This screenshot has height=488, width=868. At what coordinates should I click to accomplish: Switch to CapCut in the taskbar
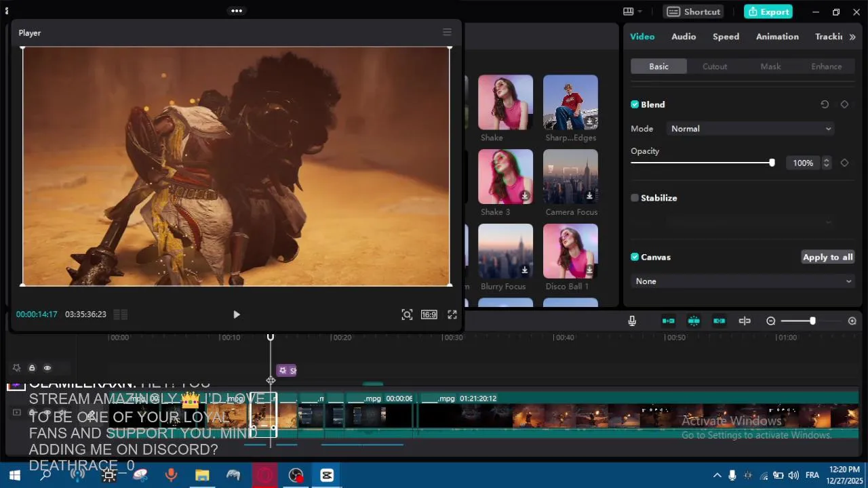327,475
